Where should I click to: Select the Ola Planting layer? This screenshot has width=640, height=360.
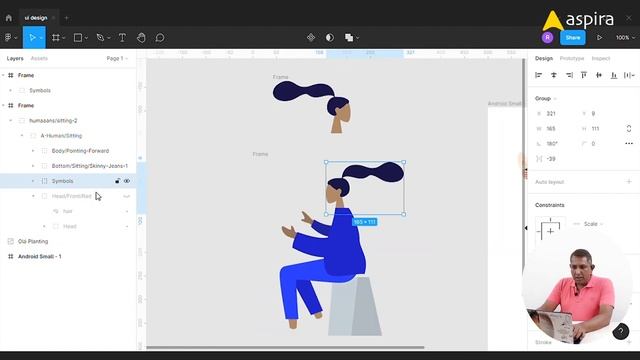point(33,241)
